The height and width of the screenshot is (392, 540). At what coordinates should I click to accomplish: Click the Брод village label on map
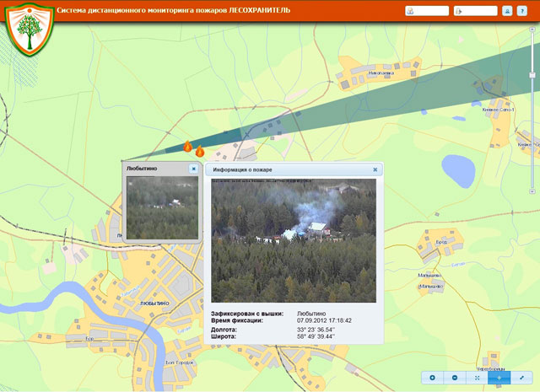441,242
